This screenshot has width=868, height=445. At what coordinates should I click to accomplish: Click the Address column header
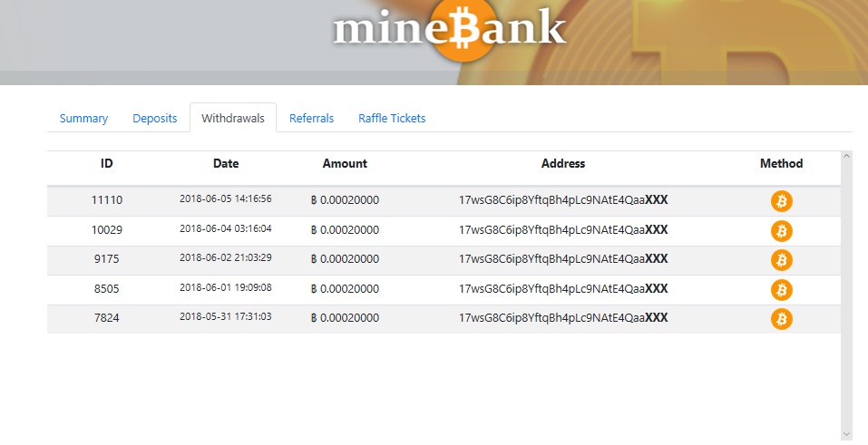pos(563,163)
